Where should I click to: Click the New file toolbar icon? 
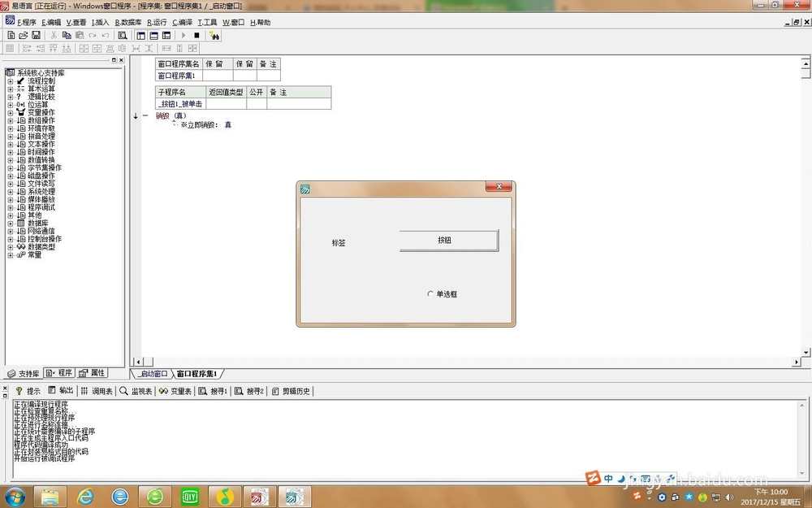11,36
